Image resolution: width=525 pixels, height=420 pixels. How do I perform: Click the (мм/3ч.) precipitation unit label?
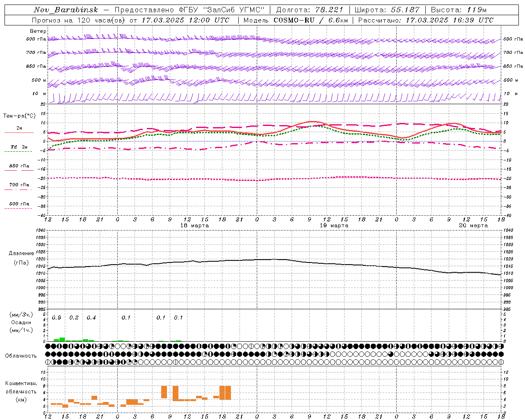pos(21,315)
